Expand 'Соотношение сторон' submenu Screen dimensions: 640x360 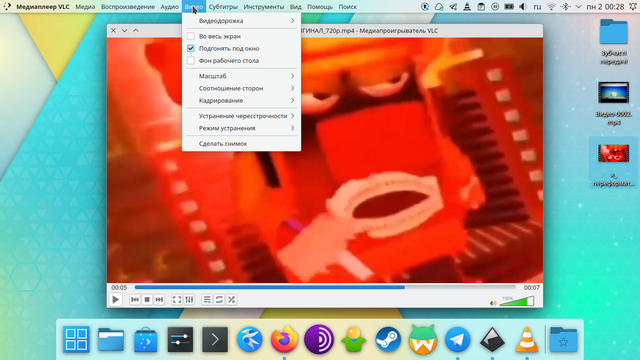(x=241, y=88)
